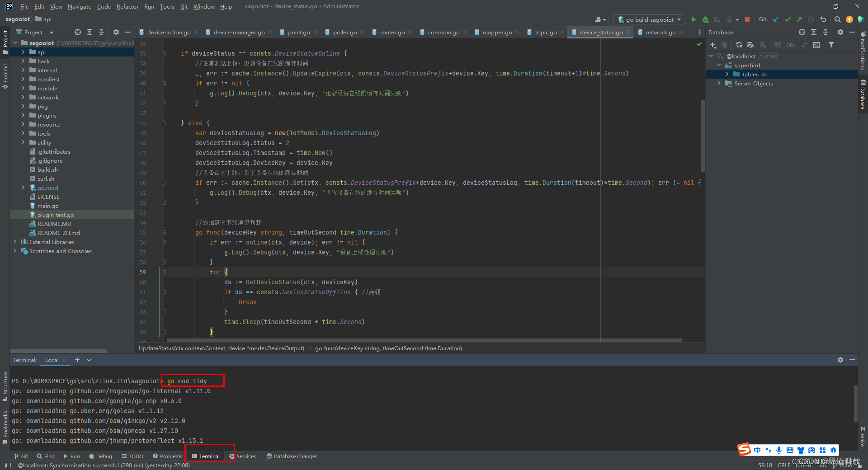
Task: Toggle the Bookmarks side tool window
Action: pyautogui.click(x=5, y=428)
